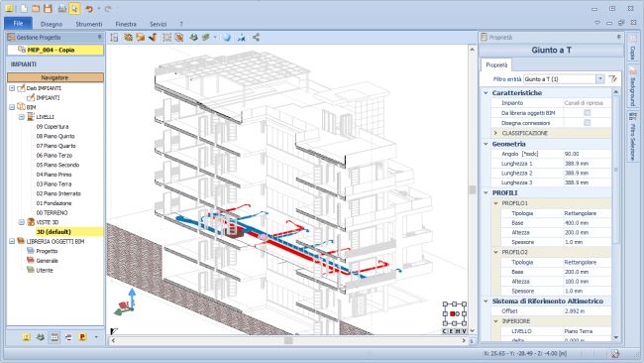The height and width of the screenshot is (363, 644).
Task: Click the 3D axis gizmo in viewport
Action: pos(126,302)
